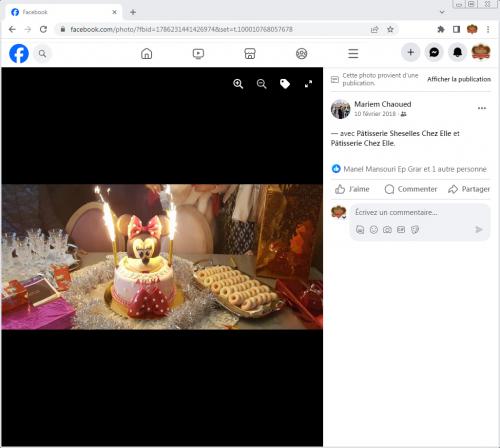
Task: View site information lock icon
Action: tap(63, 29)
